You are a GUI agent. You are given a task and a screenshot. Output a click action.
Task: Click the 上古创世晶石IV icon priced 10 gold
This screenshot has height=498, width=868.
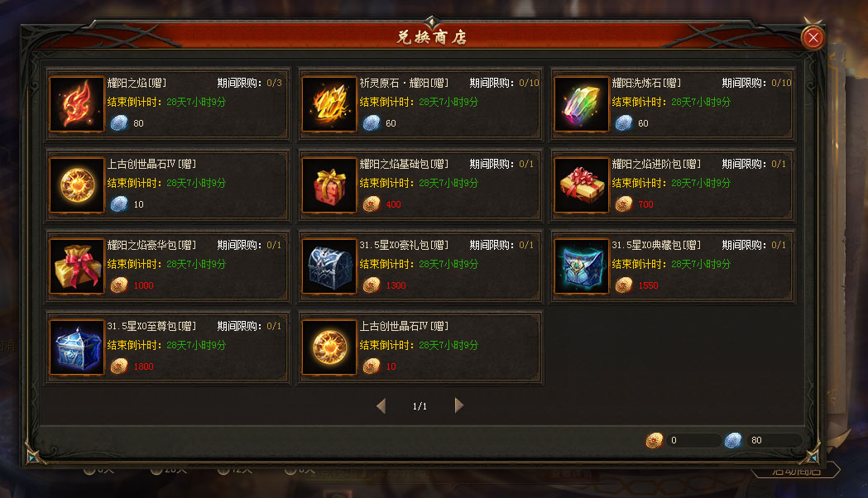click(x=329, y=347)
